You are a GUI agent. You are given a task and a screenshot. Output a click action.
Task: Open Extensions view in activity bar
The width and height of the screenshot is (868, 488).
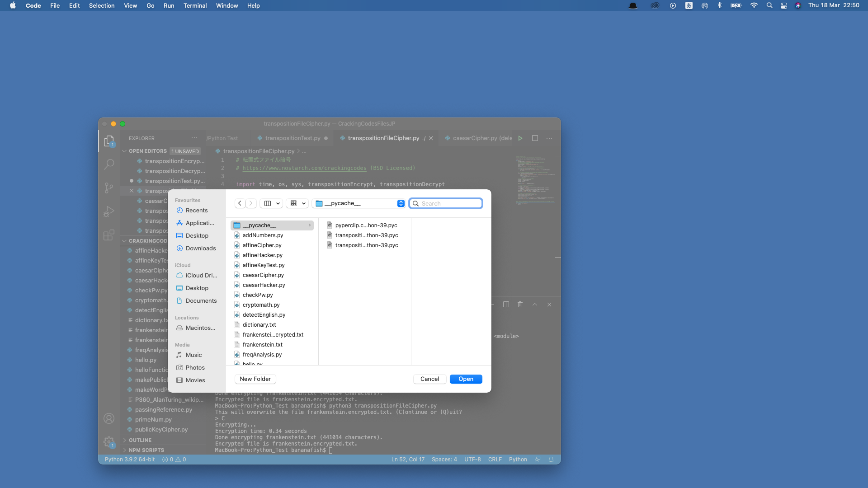point(109,235)
